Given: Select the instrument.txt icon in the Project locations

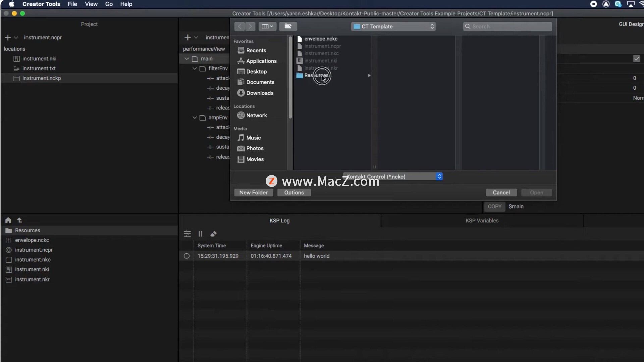Looking at the screenshot, I should pyautogui.click(x=16, y=68).
